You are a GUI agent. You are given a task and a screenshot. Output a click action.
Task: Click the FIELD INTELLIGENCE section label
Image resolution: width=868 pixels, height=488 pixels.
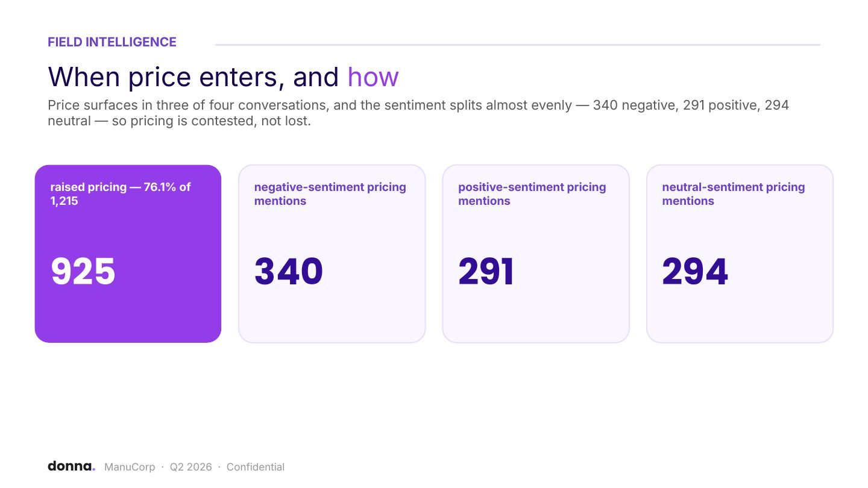tap(112, 42)
